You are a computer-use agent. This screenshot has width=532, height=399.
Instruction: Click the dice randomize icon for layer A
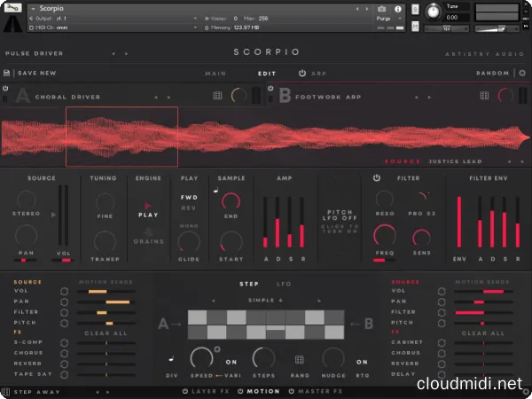(x=217, y=96)
